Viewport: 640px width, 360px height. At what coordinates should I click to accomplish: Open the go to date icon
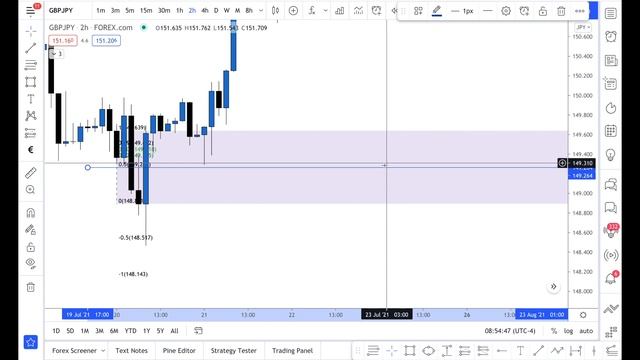click(198, 331)
